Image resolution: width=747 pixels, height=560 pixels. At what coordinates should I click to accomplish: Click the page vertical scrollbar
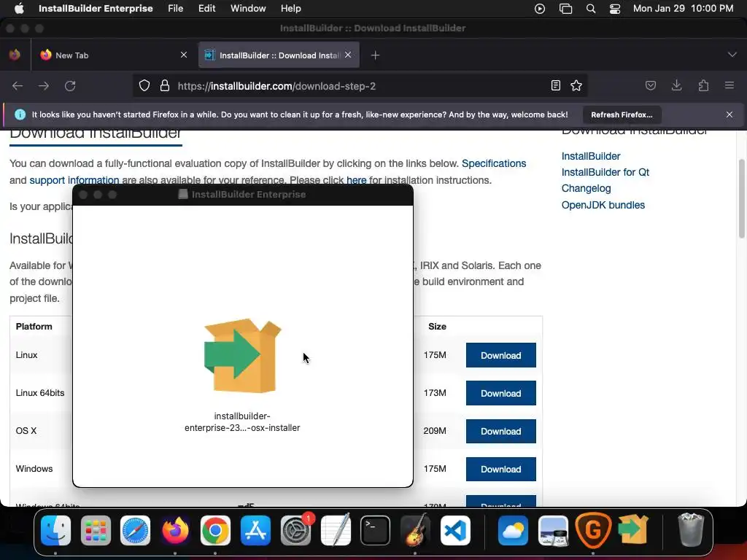click(x=742, y=198)
